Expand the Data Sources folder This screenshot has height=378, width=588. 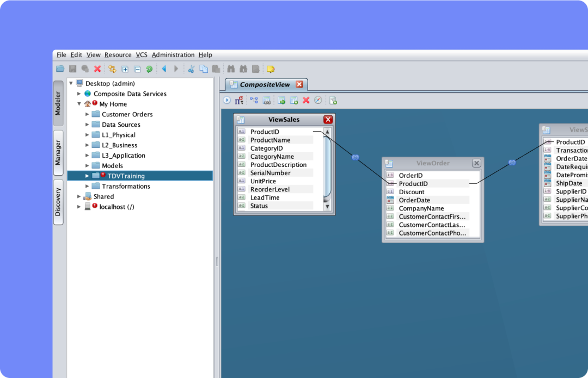pos(87,125)
